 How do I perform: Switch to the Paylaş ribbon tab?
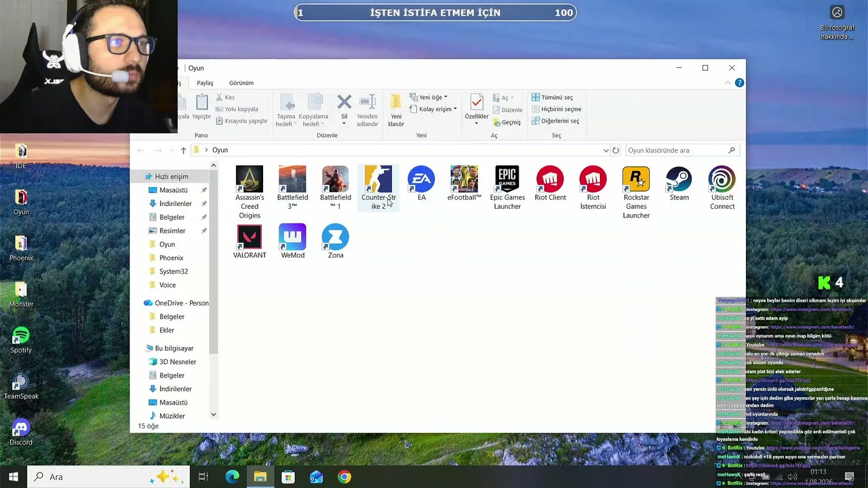pyautogui.click(x=205, y=83)
